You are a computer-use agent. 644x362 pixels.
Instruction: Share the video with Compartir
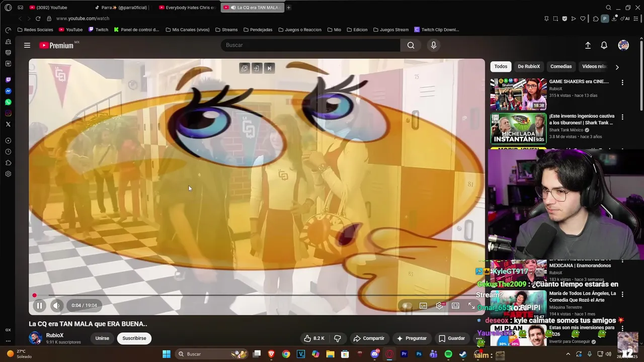[x=369, y=338]
